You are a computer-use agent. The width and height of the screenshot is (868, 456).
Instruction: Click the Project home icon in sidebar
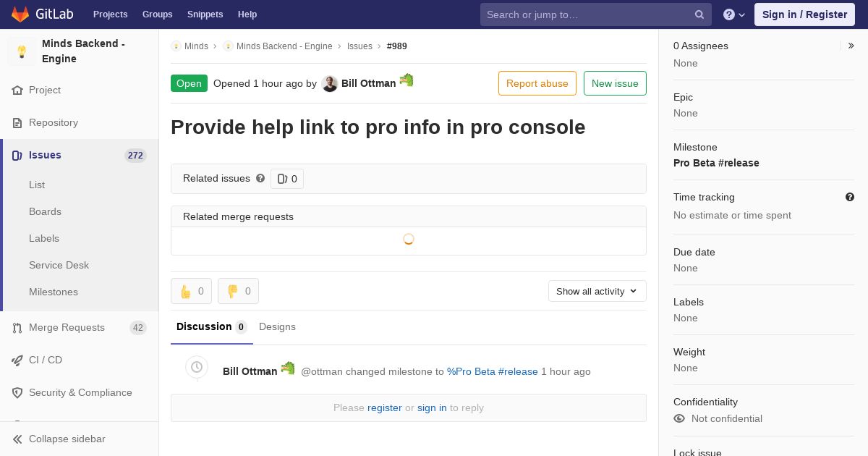(17, 90)
